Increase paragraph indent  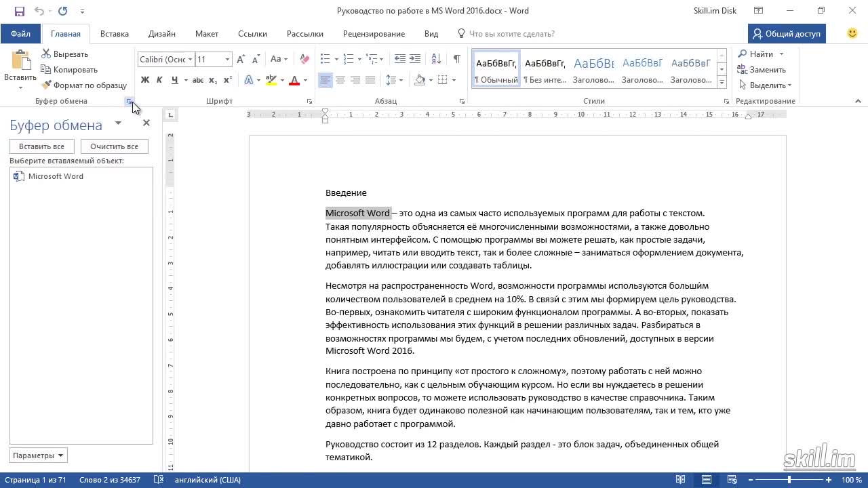tap(416, 60)
